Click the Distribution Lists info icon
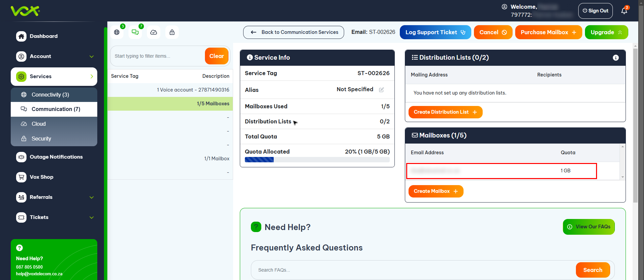 pyautogui.click(x=615, y=58)
